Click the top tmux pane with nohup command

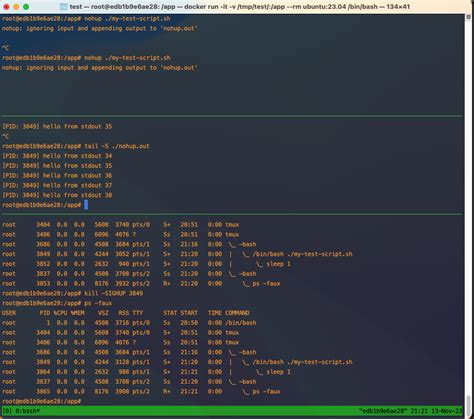pos(232,65)
